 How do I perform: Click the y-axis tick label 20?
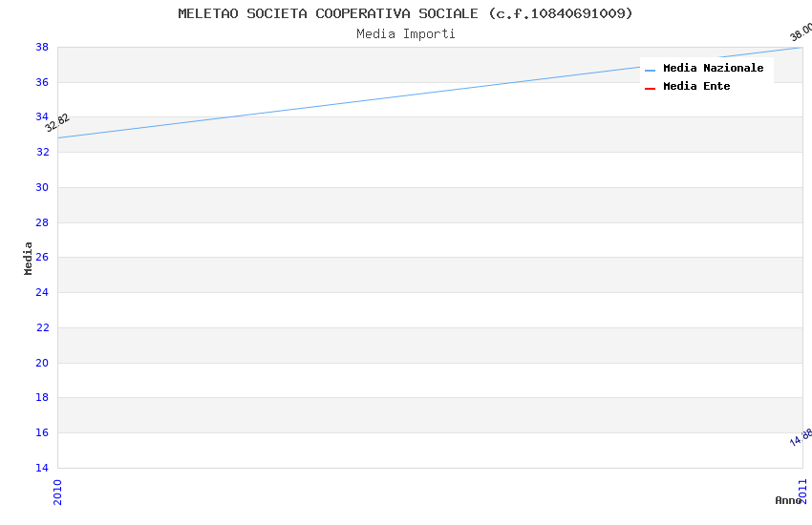pos(42,363)
